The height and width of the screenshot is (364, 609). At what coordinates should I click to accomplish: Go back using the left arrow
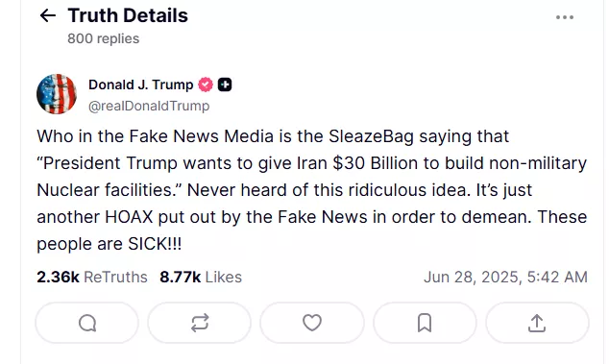48,16
